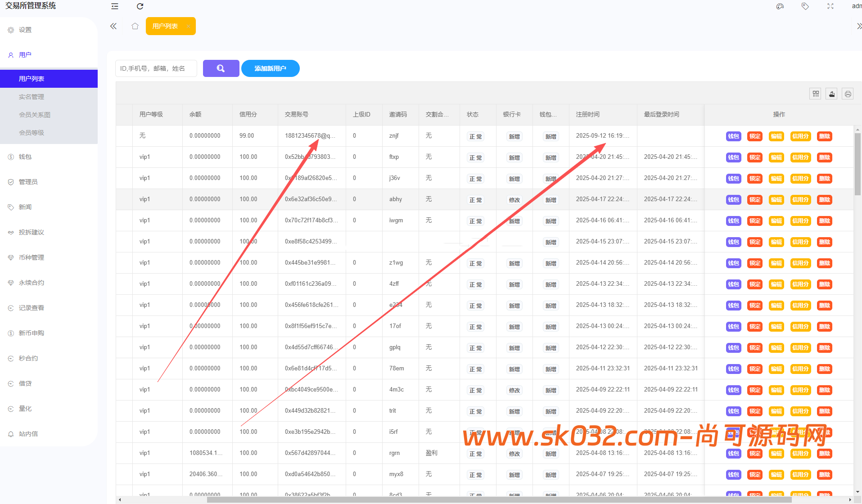Click the refresh icon in top bar
Viewport: 862px width, 504px height.
(x=140, y=6)
